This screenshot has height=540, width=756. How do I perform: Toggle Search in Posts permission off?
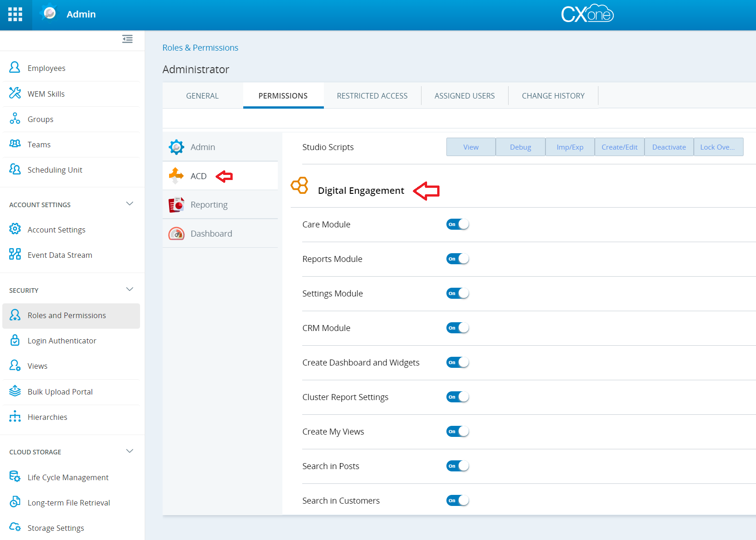click(457, 466)
